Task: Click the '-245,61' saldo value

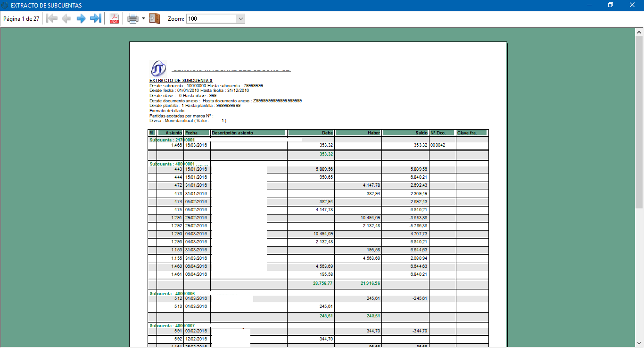Action: pos(420,298)
